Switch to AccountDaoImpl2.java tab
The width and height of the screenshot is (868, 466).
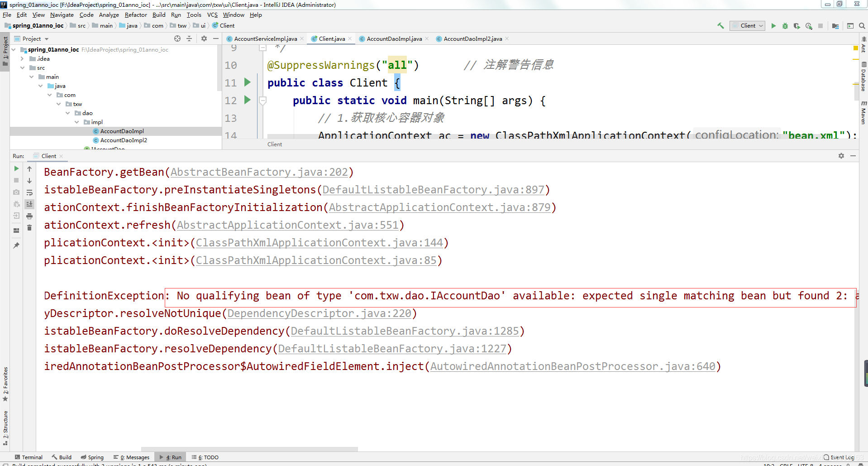(x=472, y=38)
